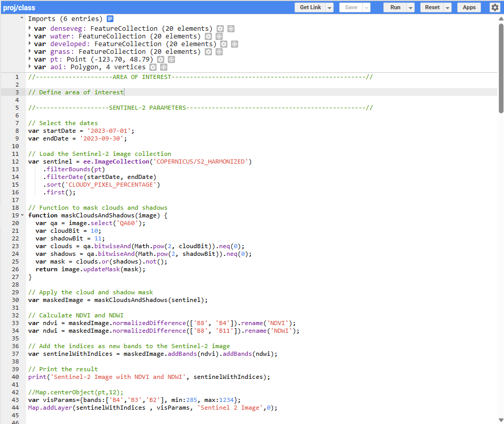Collapse the Imports section
Viewport: 504px width, 424px height.
point(22,18)
